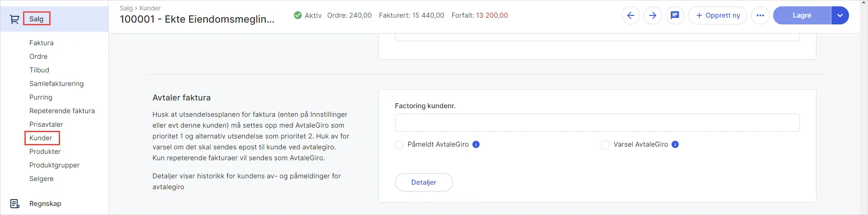Click info icon beside Varsel AvtaleGiro
The height and width of the screenshot is (215, 868).
pos(675,144)
